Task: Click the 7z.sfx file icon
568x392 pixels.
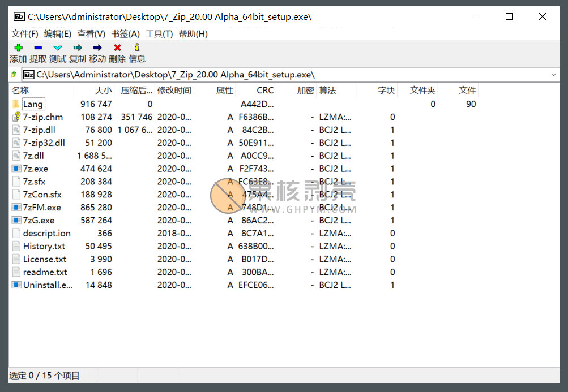Action: tap(16, 182)
